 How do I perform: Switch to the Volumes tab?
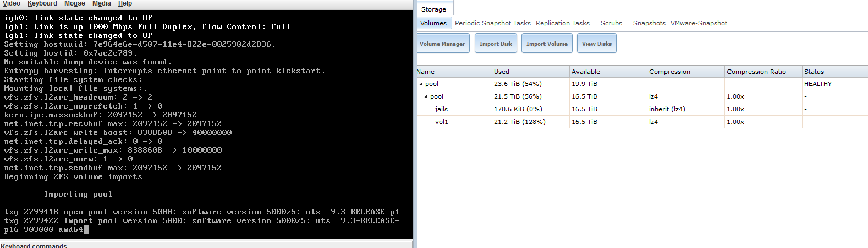click(433, 23)
